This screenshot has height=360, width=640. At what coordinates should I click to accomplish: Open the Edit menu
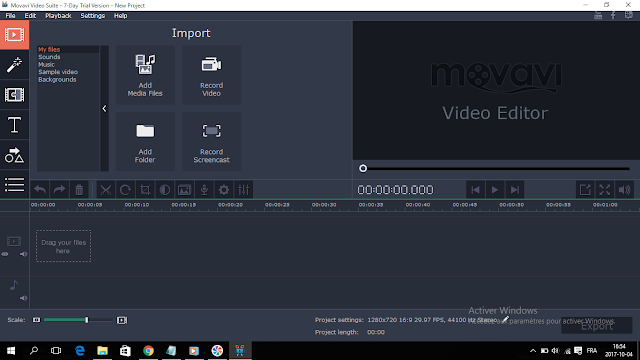pos(30,16)
